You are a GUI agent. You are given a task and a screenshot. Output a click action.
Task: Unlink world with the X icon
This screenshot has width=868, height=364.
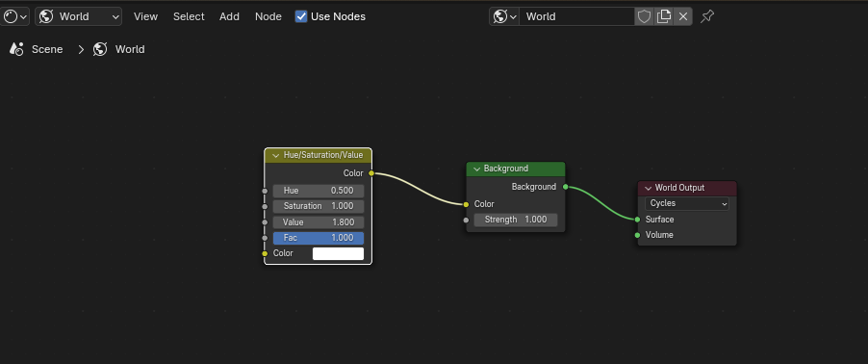coord(683,16)
